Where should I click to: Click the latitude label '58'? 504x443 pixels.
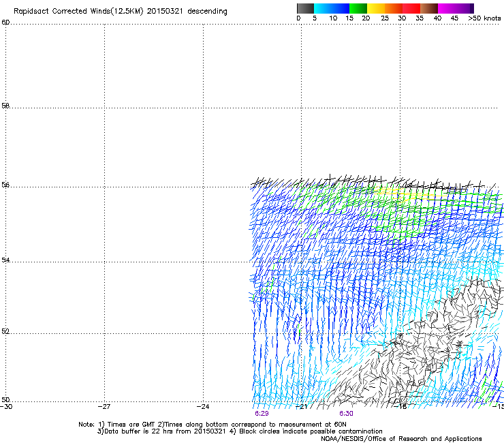point(5,106)
